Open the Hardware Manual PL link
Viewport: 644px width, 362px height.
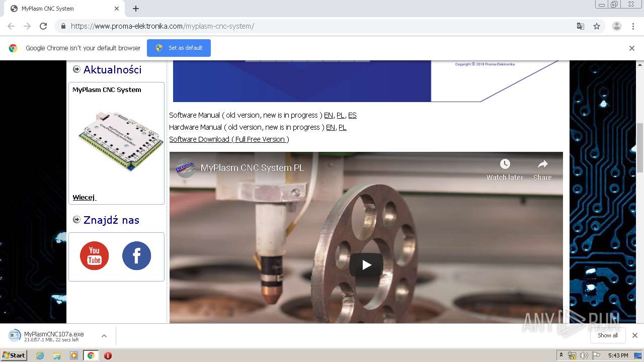(343, 127)
